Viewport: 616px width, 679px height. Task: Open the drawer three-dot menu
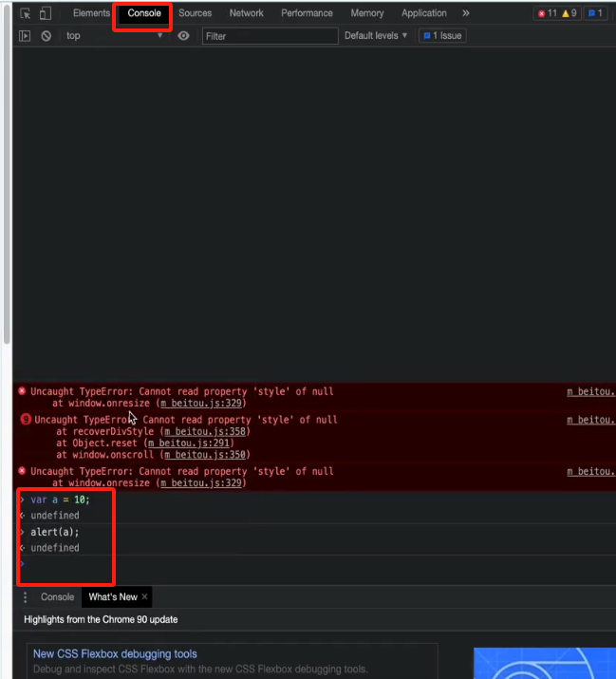tap(25, 597)
